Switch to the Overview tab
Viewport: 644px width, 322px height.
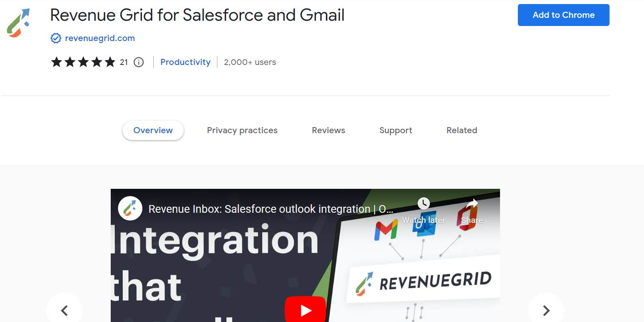(x=153, y=130)
